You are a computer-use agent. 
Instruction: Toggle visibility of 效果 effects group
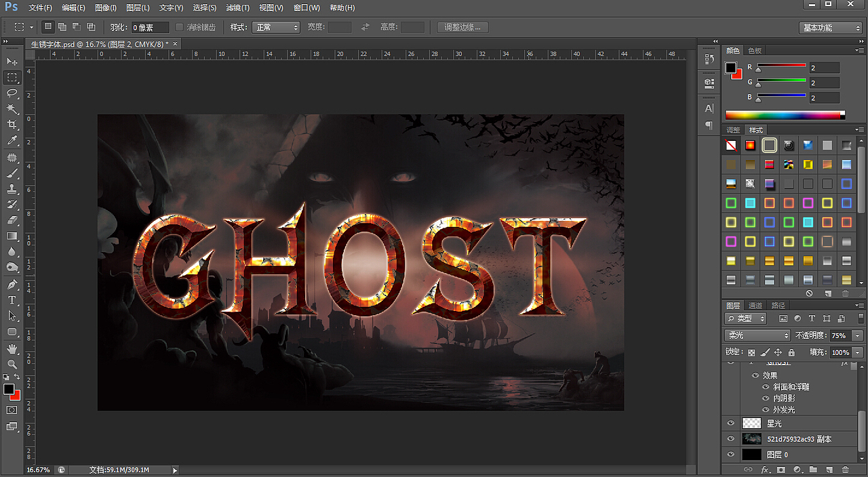tap(755, 375)
